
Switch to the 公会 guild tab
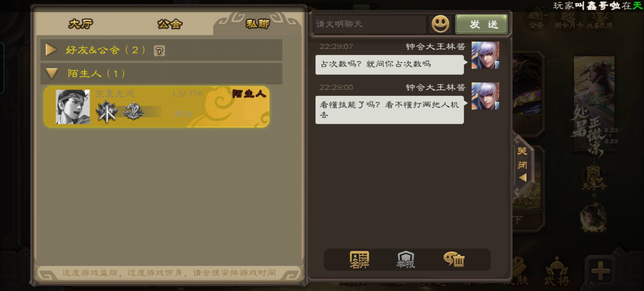click(170, 24)
